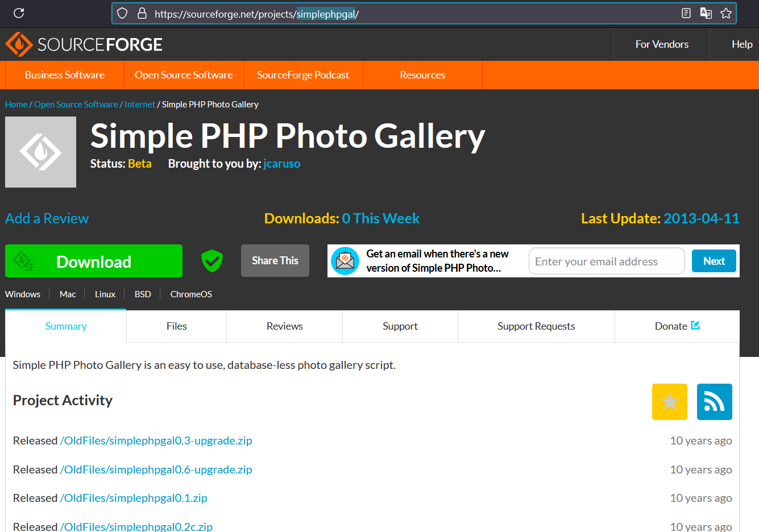This screenshot has width=759, height=532.
Task: Check the green security shield badge
Action: point(211,261)
